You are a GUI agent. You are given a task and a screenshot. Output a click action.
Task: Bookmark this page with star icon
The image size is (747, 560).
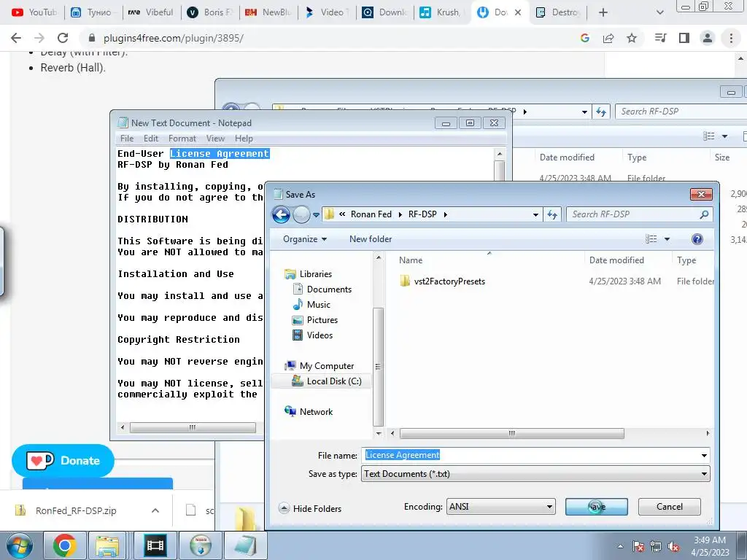pos(632,38)
